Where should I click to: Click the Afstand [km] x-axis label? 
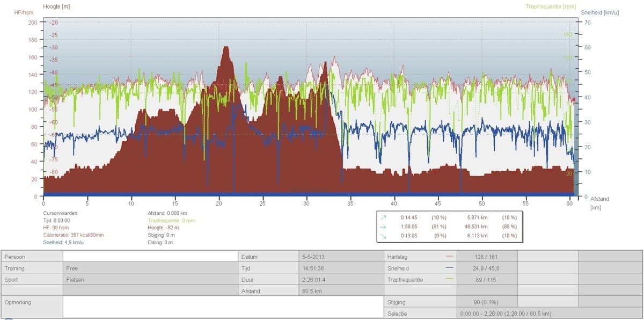coord(599,202)
